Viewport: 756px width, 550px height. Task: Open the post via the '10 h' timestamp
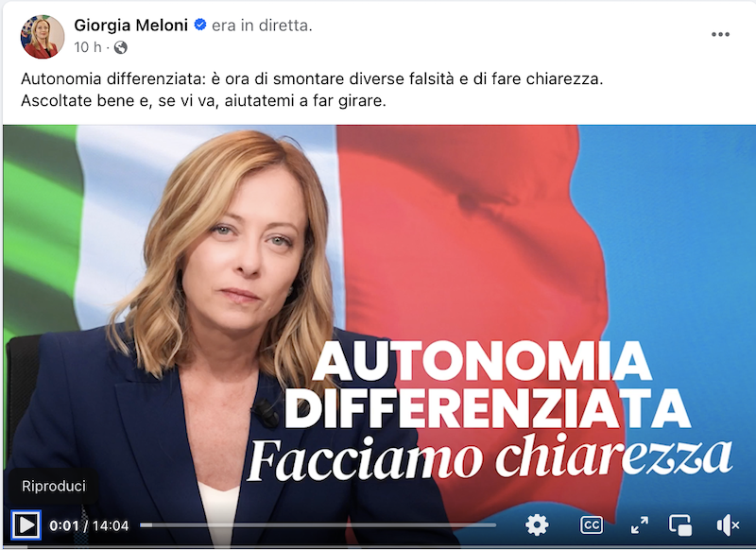88,47
